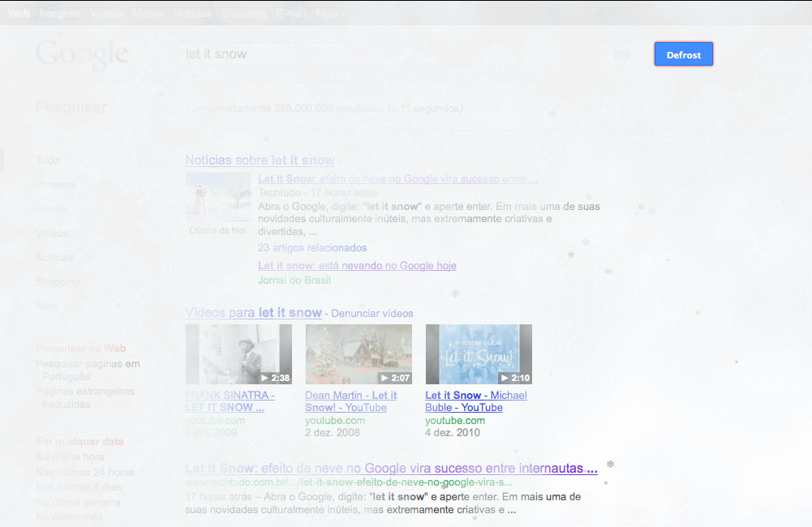Play the Dean Martin 2:07 video thumbnail

(359, 354)
